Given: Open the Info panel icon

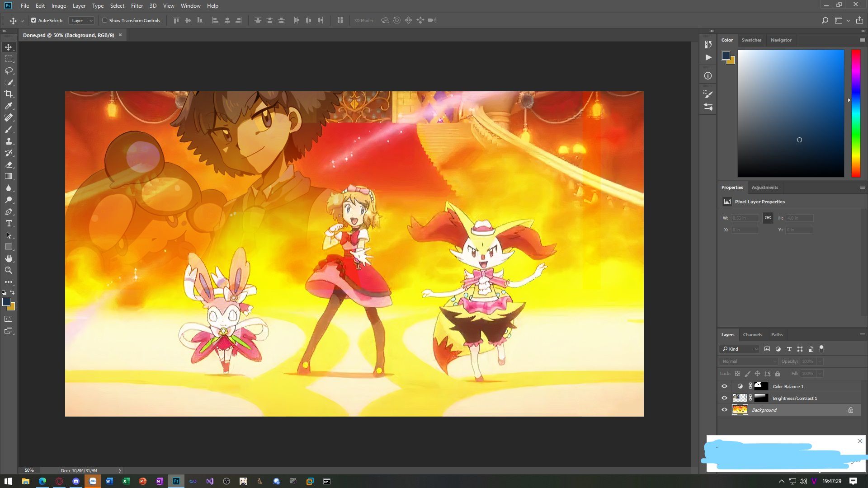Looking at the screenshot, I should tap(708, 76).
